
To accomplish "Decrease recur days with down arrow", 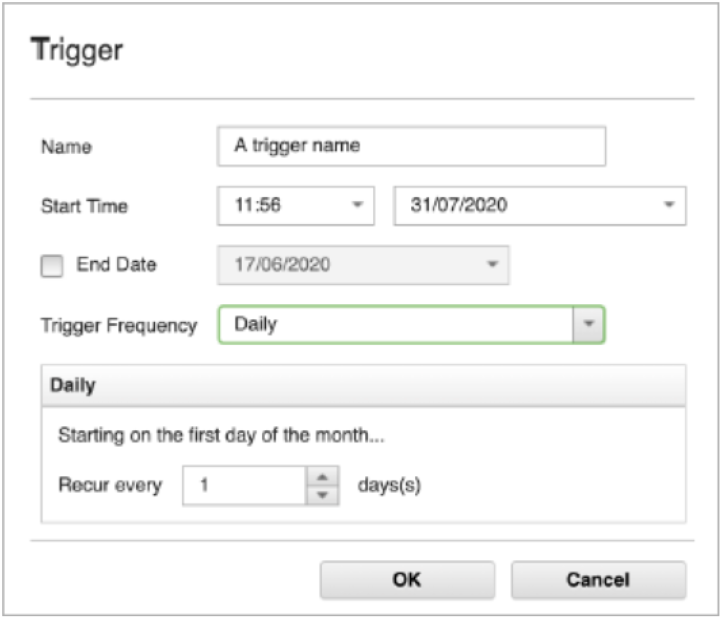I will click(322, 495).
